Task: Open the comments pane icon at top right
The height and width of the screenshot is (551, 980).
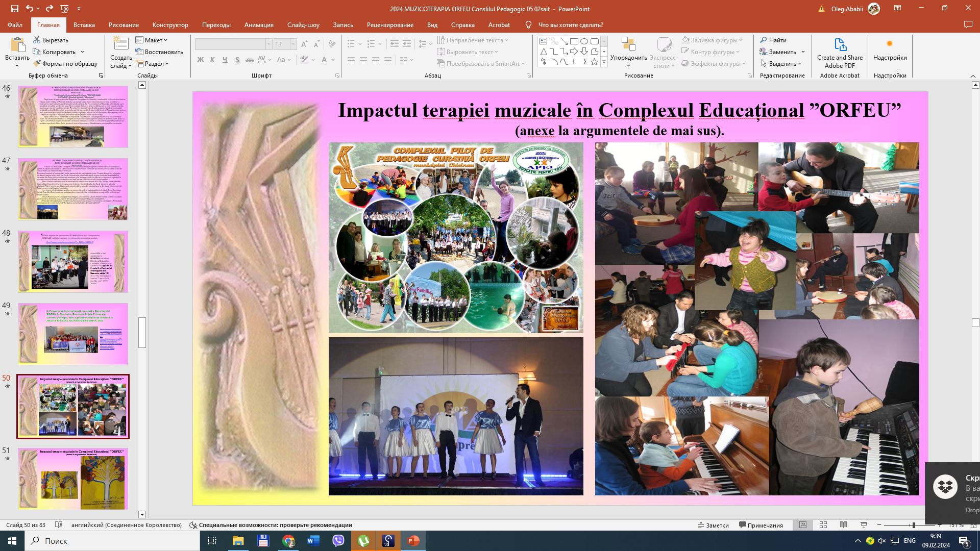Action: point(968,24)
